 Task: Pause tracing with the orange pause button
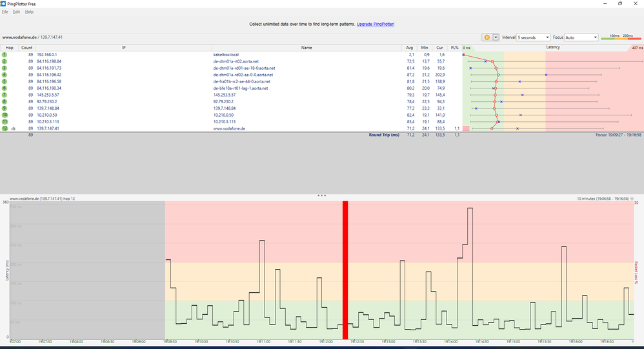pos(487,37)
